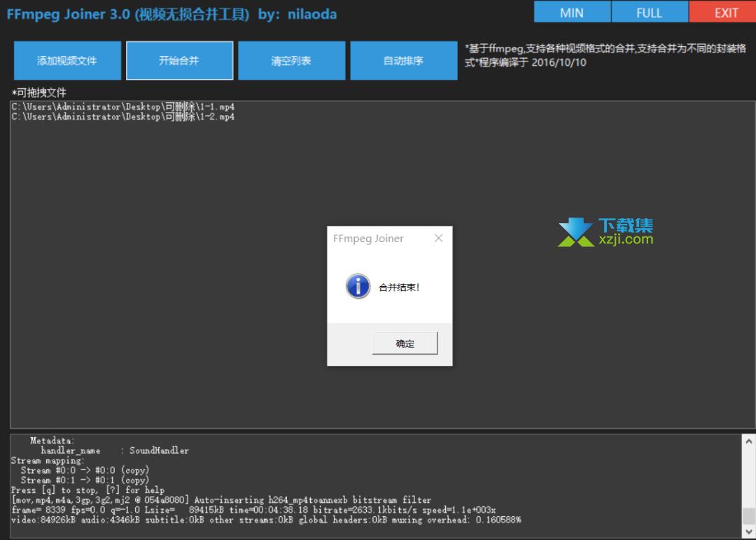Viewport: 756px width, 540px height.
Task: Click the Press [q] to stop line
Action: pyautogui.click(x=87, y=490)
